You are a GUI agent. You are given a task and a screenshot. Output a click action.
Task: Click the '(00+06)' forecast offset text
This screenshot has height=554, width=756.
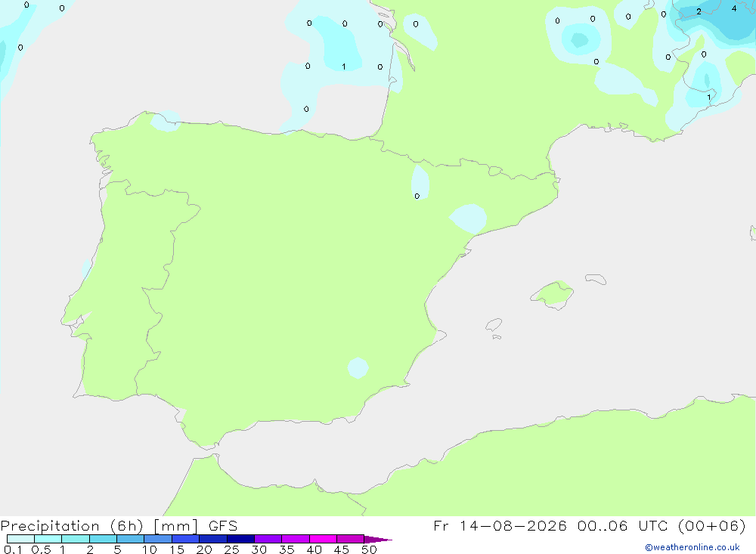coord(711,525)
